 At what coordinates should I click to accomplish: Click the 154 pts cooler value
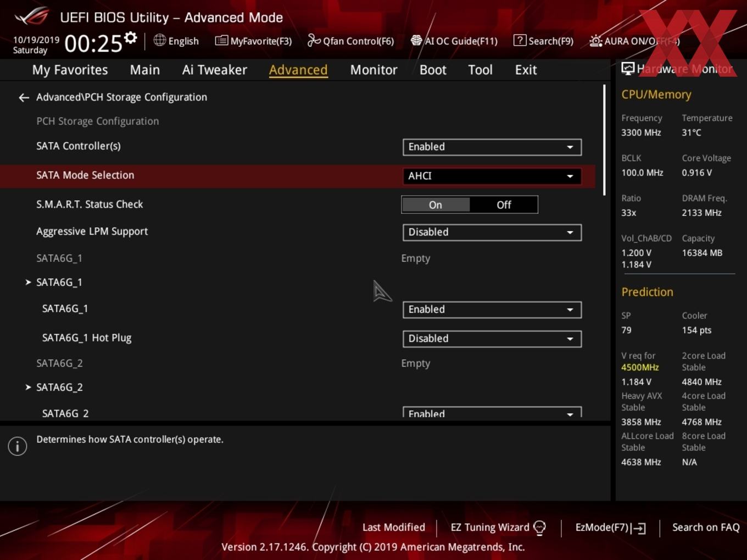coord(696,331)
